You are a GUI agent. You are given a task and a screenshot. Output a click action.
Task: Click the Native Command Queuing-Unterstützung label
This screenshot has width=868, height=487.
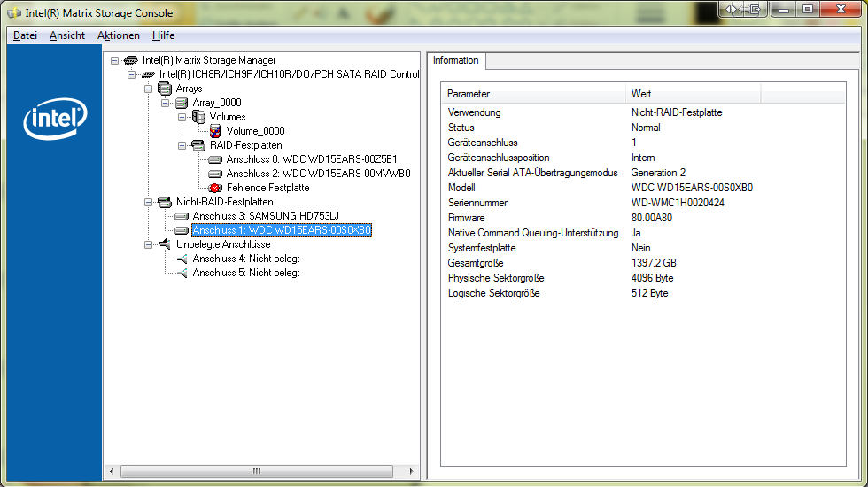pyautogui.click(x=533, y=233)
